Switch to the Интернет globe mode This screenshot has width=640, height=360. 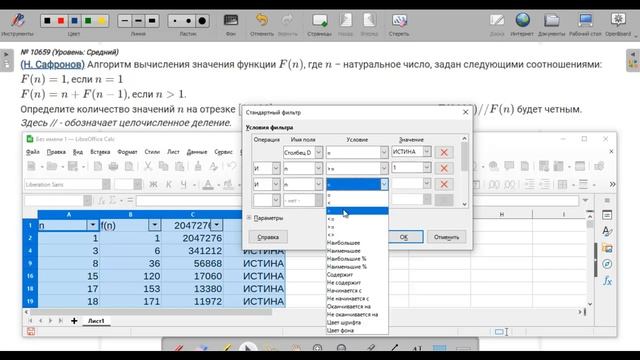522,20
